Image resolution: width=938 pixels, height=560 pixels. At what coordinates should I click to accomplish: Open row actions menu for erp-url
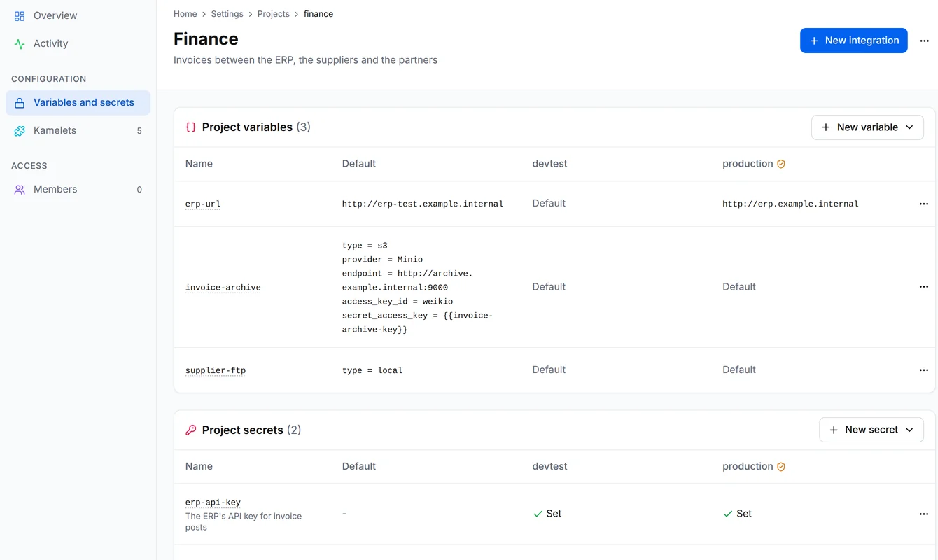pyautogui.click(x=924, y=204)
